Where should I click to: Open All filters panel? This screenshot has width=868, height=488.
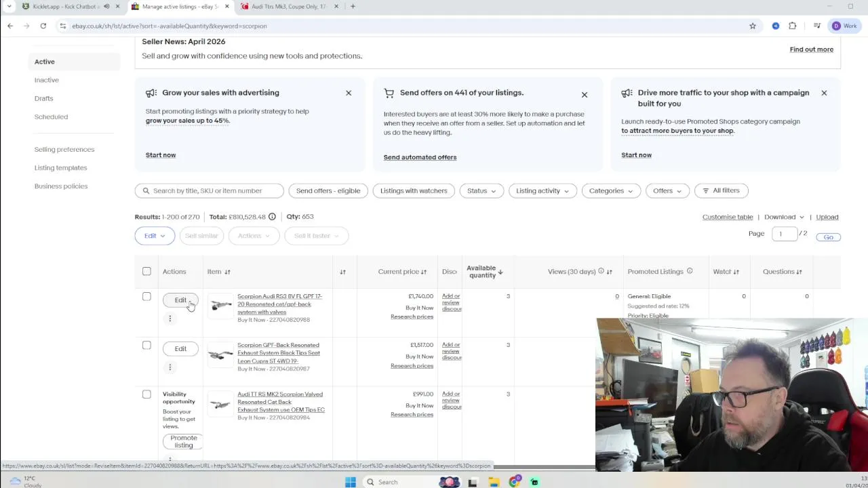click(x=722, y=190)
